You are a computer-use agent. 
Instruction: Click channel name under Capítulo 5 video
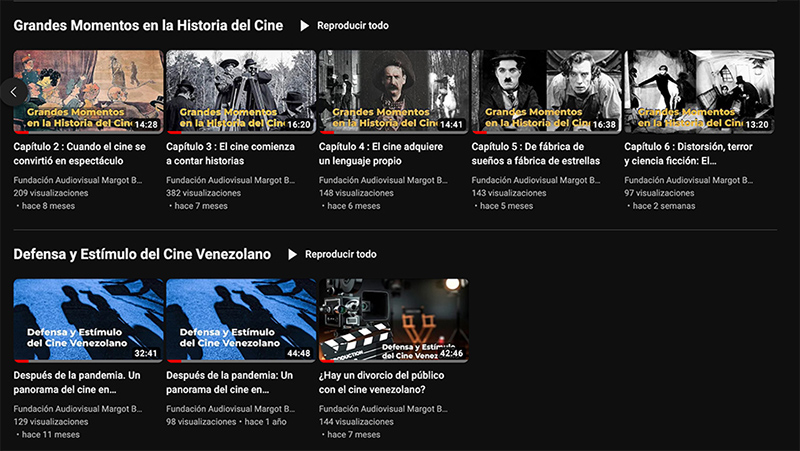[536, 180]
